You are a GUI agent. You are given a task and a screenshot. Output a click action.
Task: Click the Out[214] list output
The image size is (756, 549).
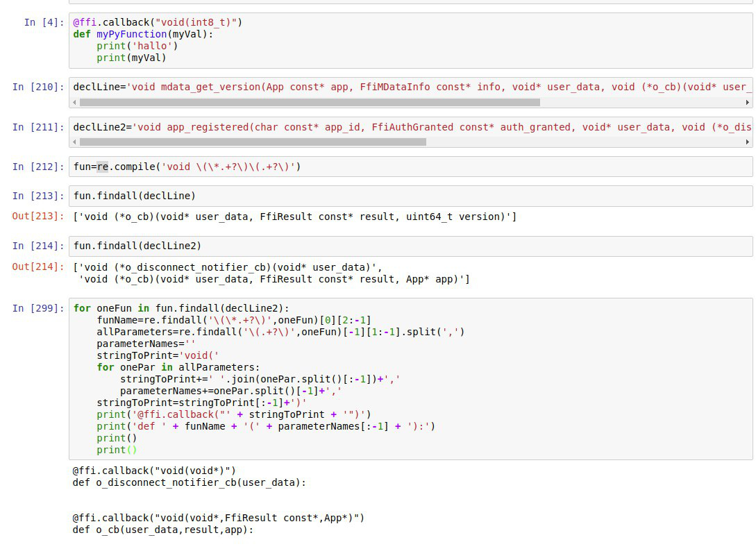pos(271,273)
